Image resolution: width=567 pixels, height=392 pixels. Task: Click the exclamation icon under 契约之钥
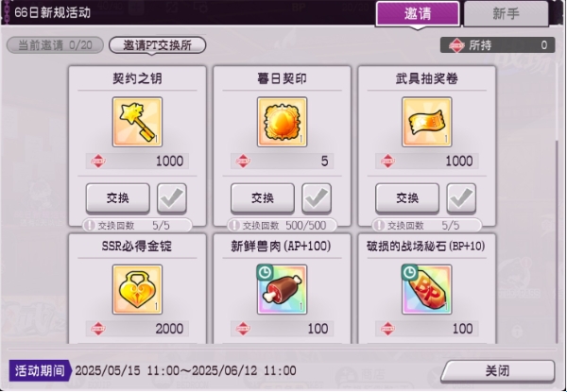pos(89,226)
